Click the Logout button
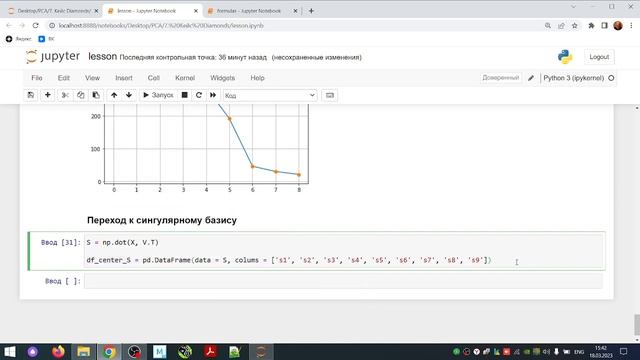The width and height of the screenshot is (640, 360). tap(599, 57)
